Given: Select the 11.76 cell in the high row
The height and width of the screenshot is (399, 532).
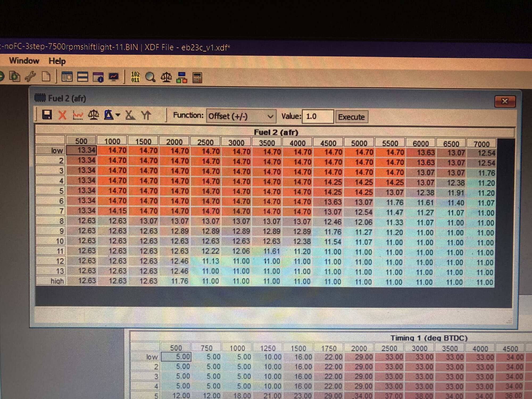Looking at the screenshot, I should coord(174,281).
